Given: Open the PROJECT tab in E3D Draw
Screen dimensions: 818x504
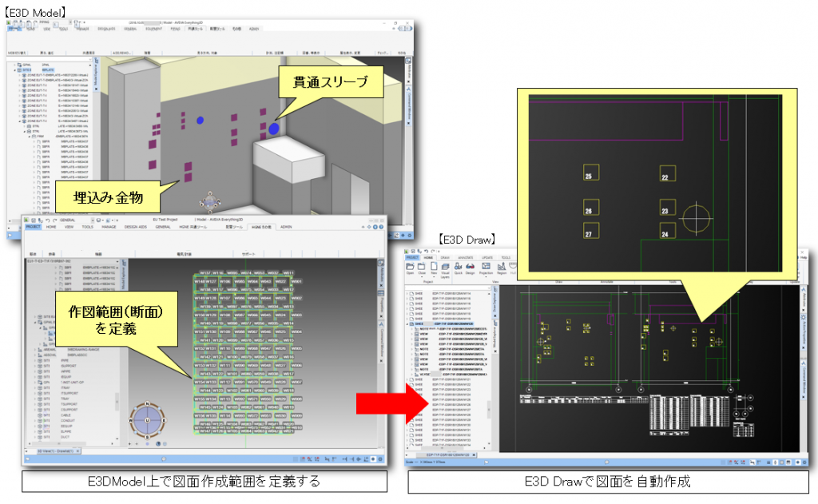Looking at the screenshot, I should 412,258.
